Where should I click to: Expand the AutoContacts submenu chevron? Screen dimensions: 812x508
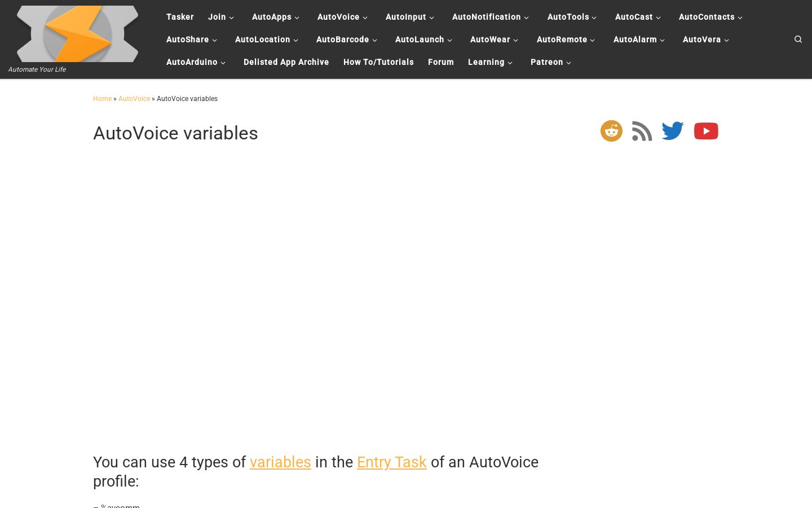click(740, 17)
